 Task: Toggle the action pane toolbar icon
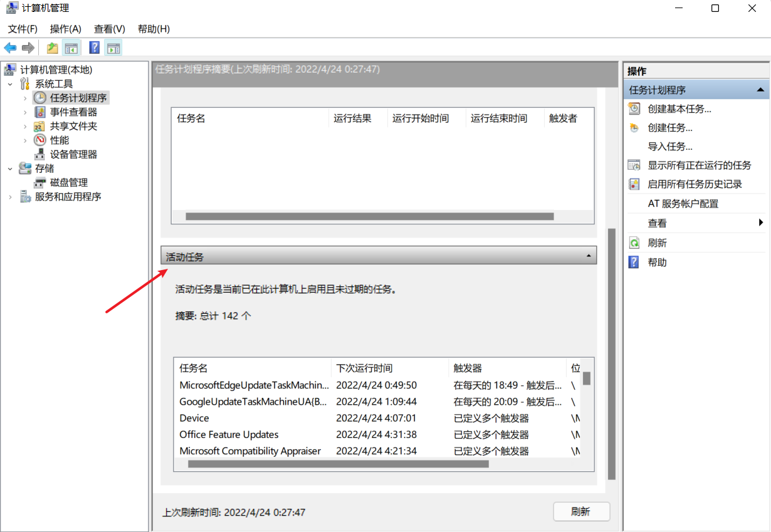click(113, 48)
